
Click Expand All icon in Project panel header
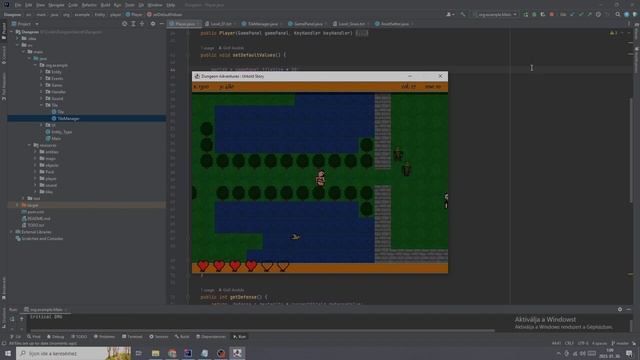coord(133,24)
